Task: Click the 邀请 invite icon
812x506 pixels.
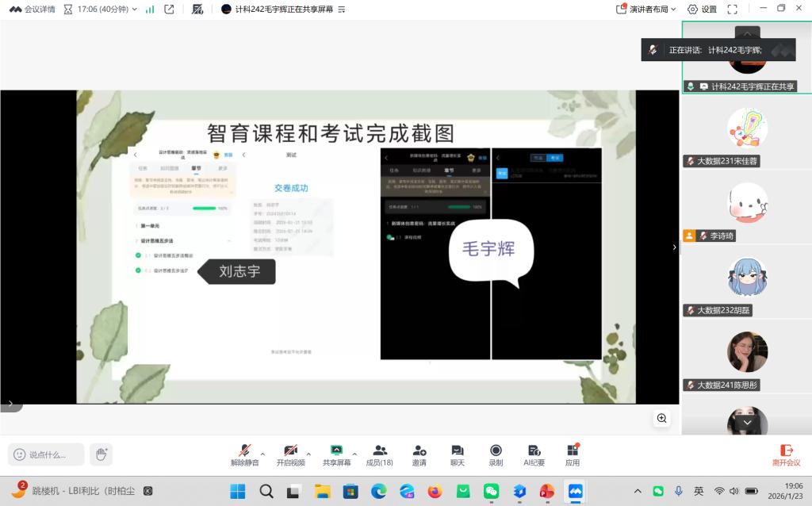Action: 419,454
